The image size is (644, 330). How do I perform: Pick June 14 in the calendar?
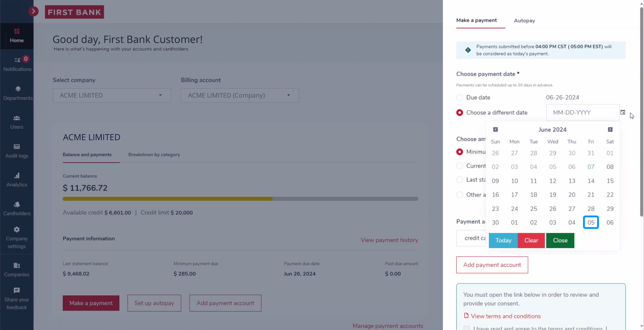591,181
